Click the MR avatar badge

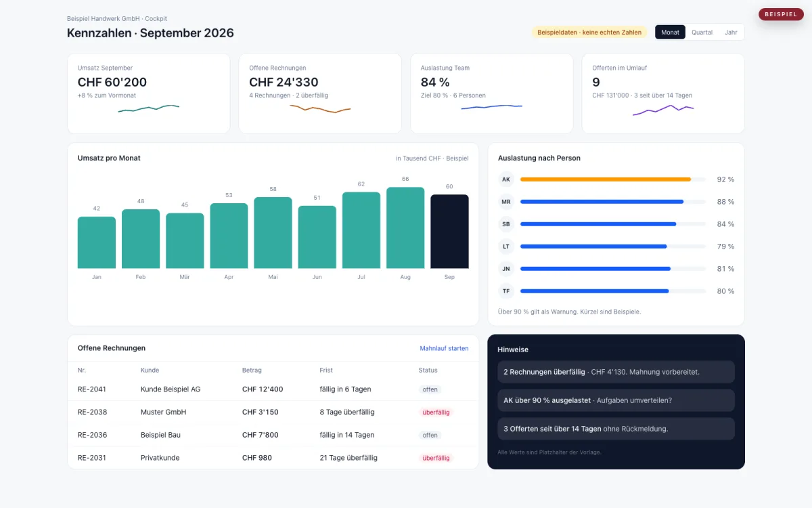(x=505, y=202)
